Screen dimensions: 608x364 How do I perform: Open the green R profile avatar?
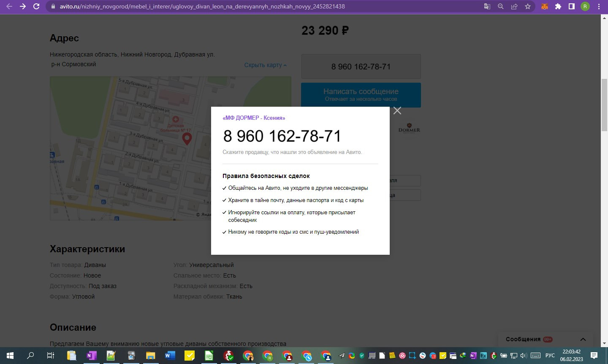click(585, 6)
